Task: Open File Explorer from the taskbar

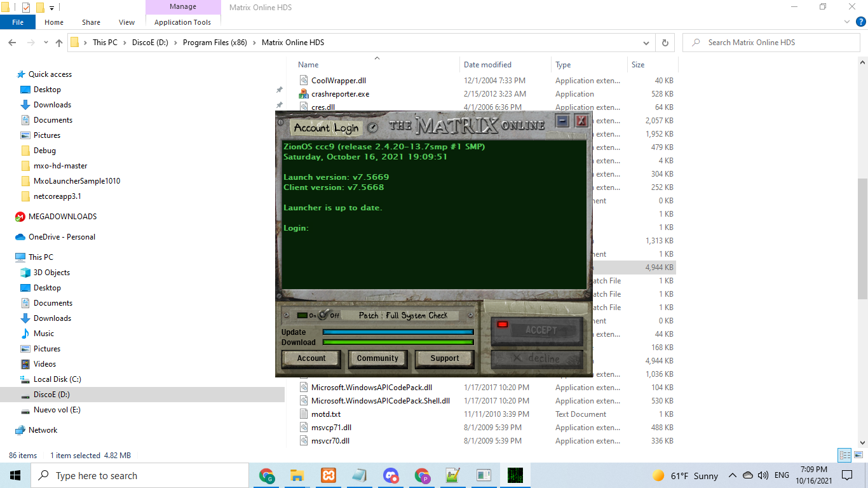Action: [297, 475]
